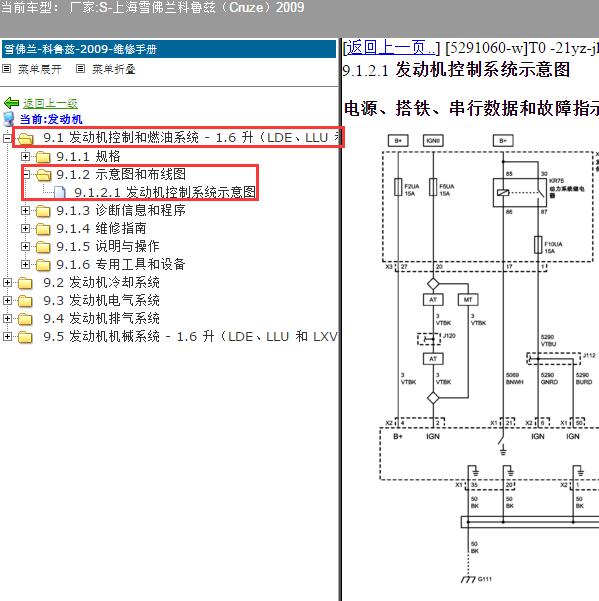Click the folder icon for 9.4 发动机排气系统
Viewport: 599px width, 601px height.
tap(25, 319)
